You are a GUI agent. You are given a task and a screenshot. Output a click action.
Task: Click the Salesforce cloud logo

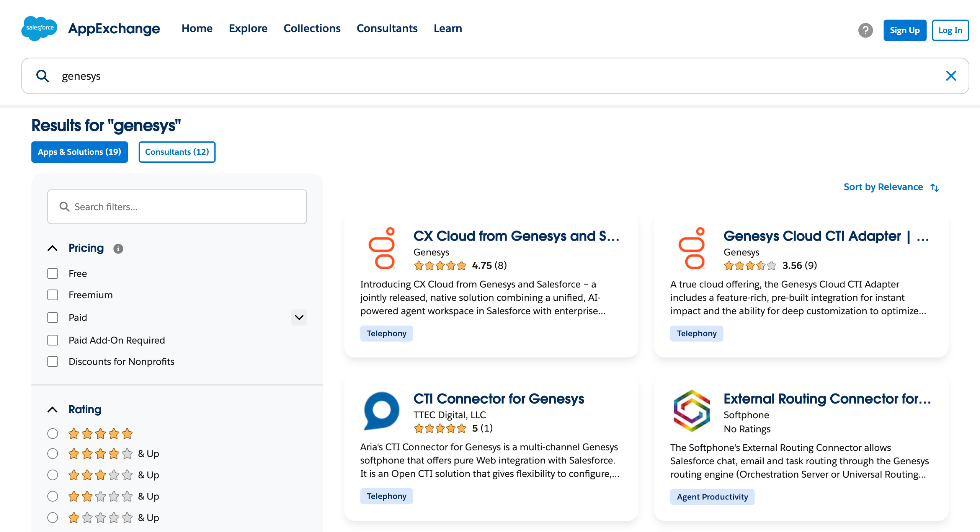pyautogui.click(x=39, y=28)
